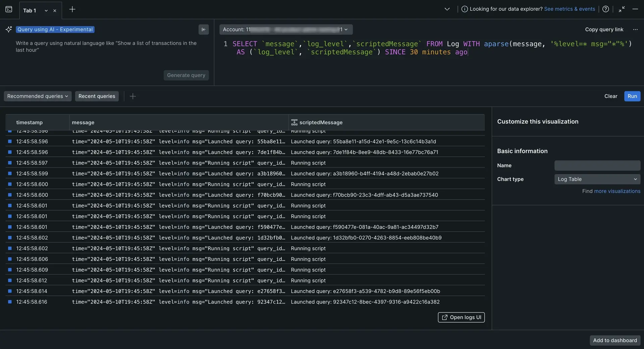The width and height of the screenshot is (644, 349).
Task: Sort by the timestamp column header
Action: click(x=30, y=123)
